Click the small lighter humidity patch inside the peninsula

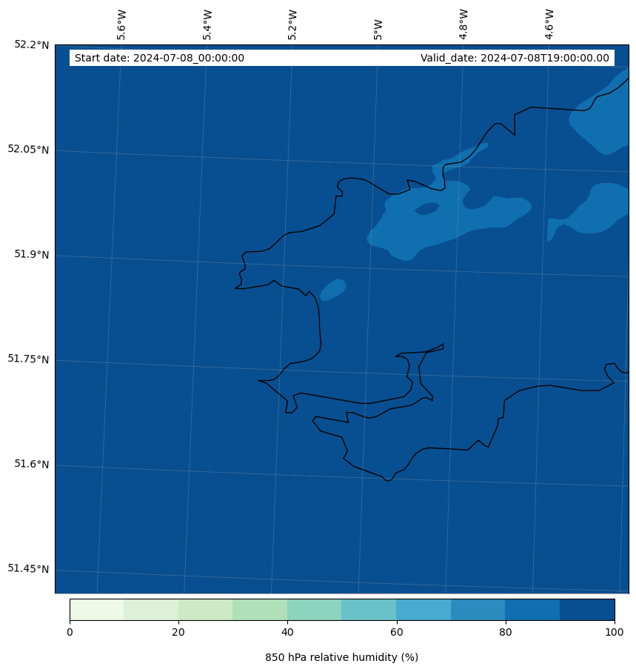333,290
